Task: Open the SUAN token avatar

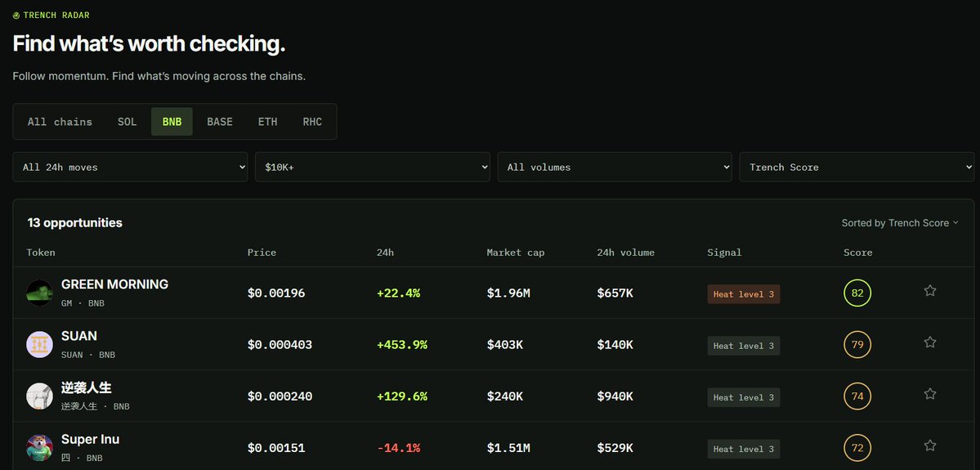Action: [39, 344]
